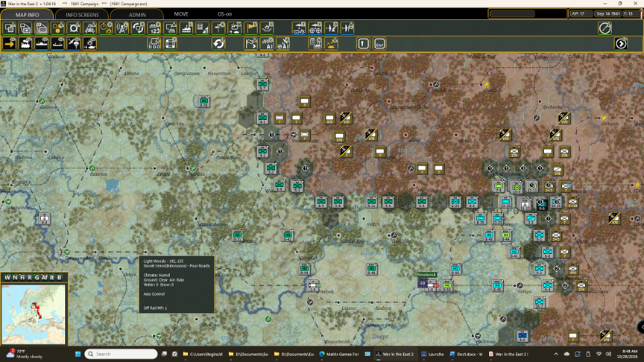Click the gold tank battle icon
Screen dimensions: 644x362
click(331, 43)
